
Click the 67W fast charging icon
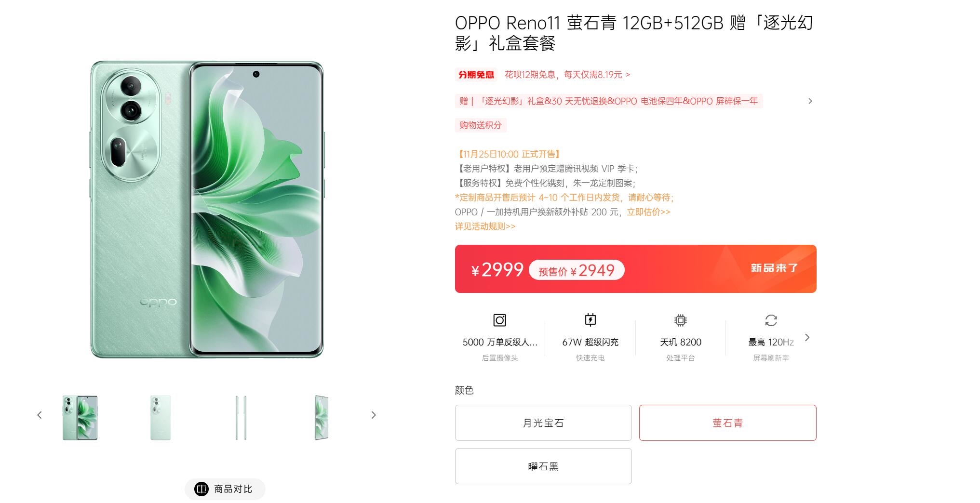coord(590,320)
